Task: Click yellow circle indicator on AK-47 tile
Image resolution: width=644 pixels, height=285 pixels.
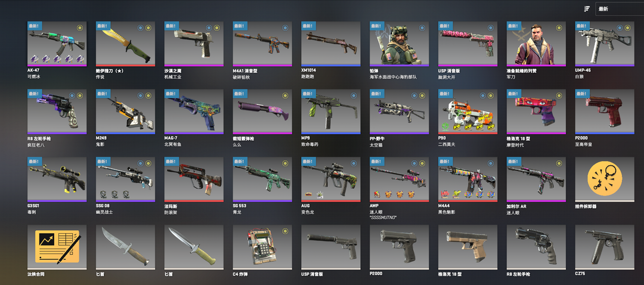Action: coord(80,28)
